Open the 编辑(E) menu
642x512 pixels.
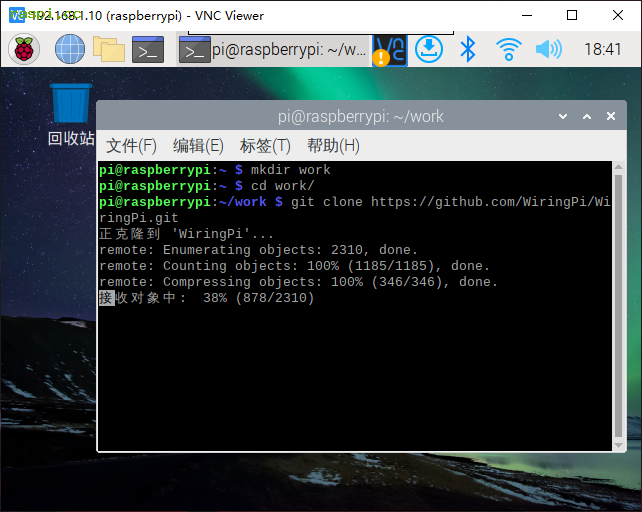point(198,146)
